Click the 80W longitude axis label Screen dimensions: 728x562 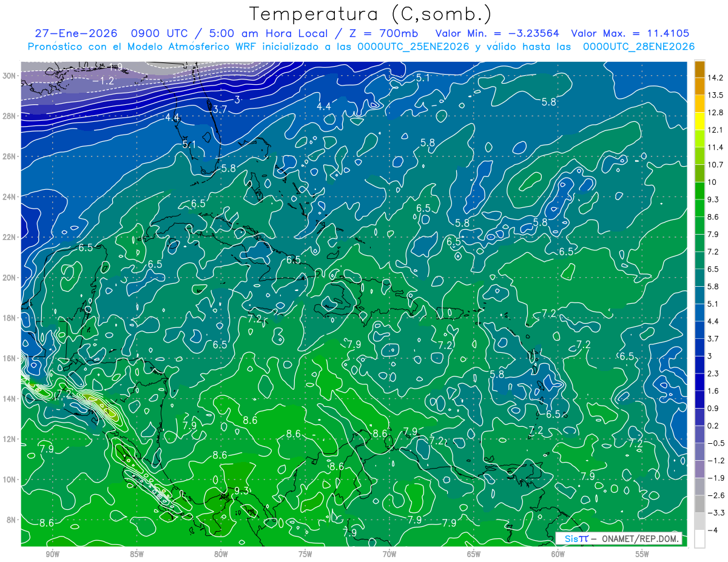tap(221, 554)
